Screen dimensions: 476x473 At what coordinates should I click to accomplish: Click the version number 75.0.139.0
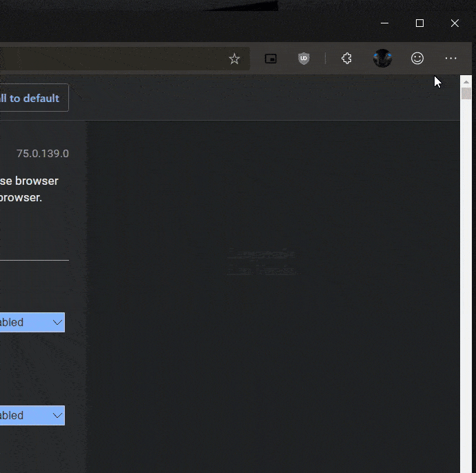pyautogui.click(x=43, y=154)
